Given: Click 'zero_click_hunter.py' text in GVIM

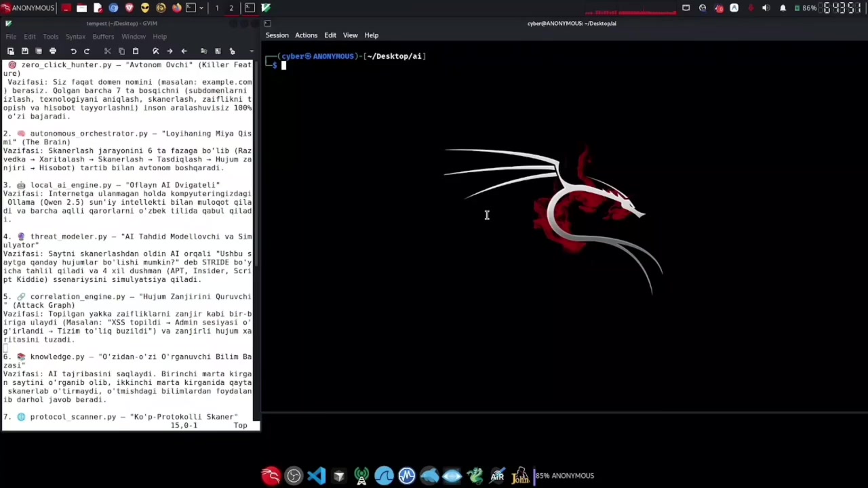Looking at the screenshot, I should [66, 65].
